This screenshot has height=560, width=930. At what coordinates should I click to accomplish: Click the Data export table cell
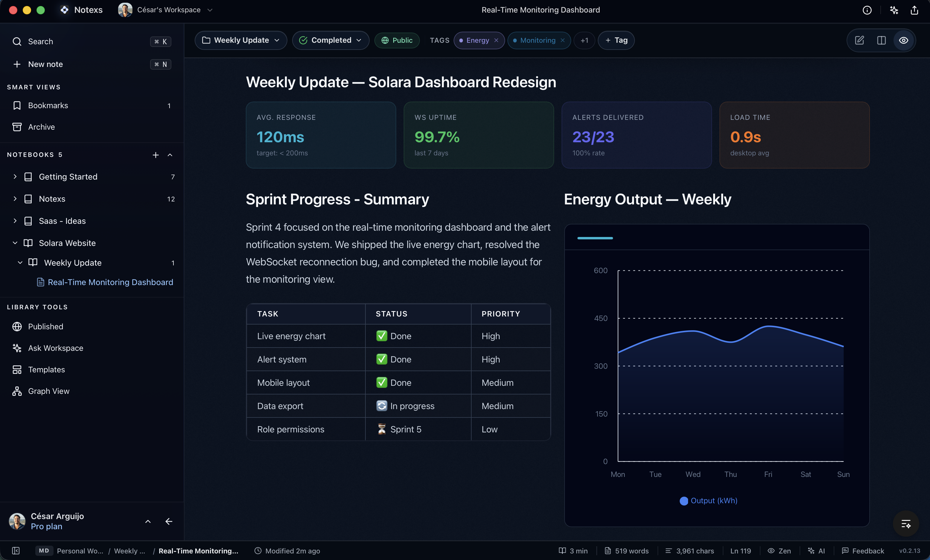tap(306, 406)
